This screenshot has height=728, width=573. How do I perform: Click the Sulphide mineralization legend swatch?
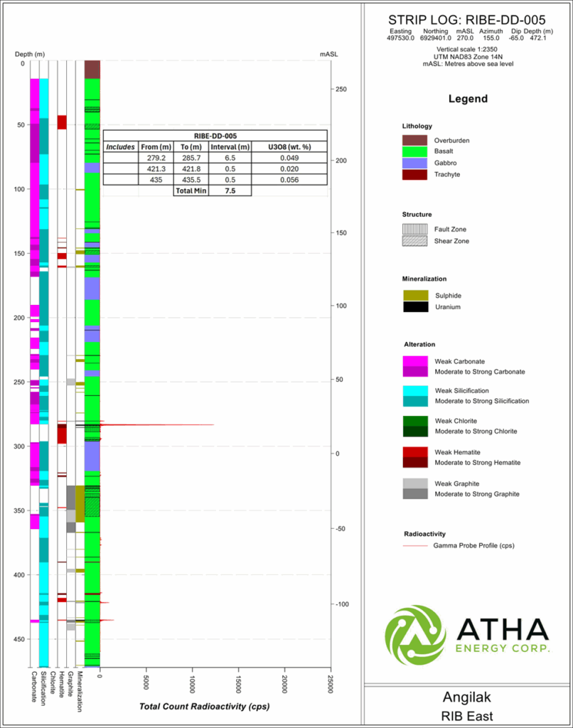[415, 295]
